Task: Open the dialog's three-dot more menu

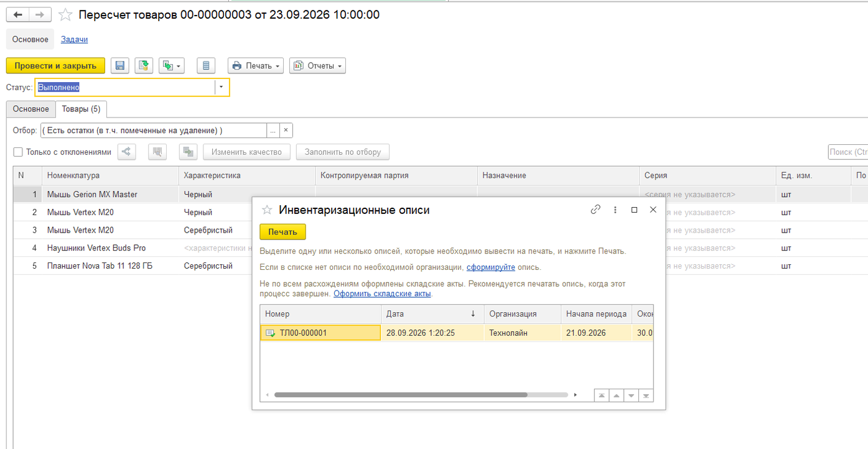Action: 615,210
